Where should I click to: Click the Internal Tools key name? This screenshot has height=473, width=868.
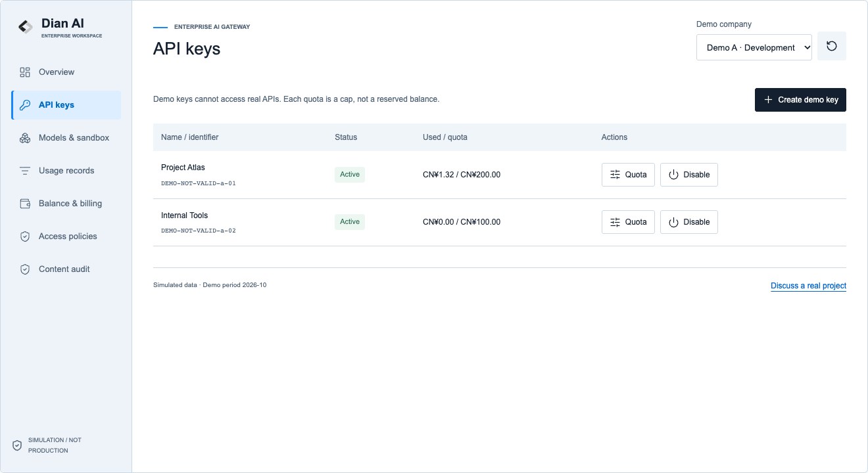pyautogui.click(x=184, y=215)
